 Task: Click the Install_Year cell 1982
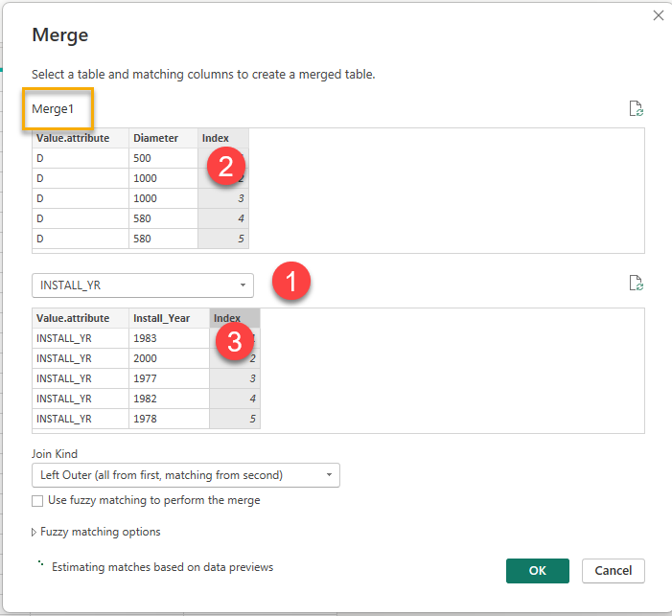(169, 399)
